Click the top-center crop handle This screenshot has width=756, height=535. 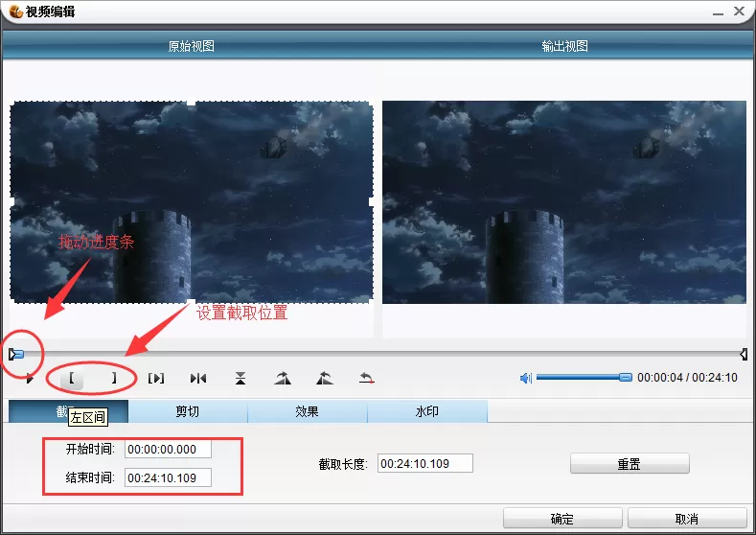click(192, 102)
